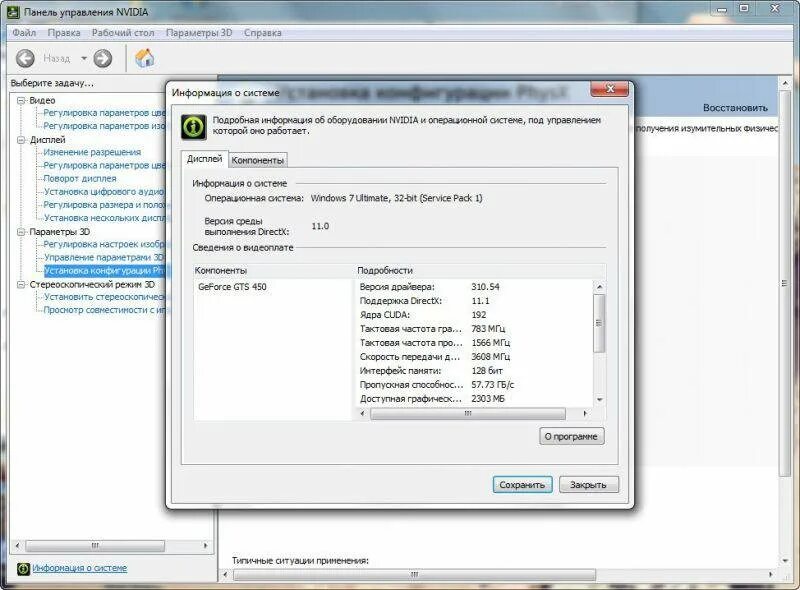Click details list horizontal scrollbar thumb
This screenshot has width=800, height=590.
pyautogui.click(x=468, y=413)
